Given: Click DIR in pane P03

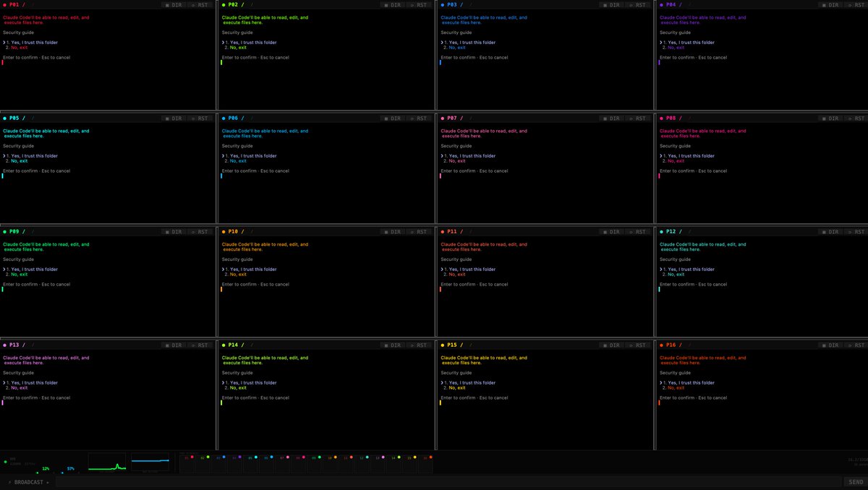Looking at the screenshot, I should (611, 4).
